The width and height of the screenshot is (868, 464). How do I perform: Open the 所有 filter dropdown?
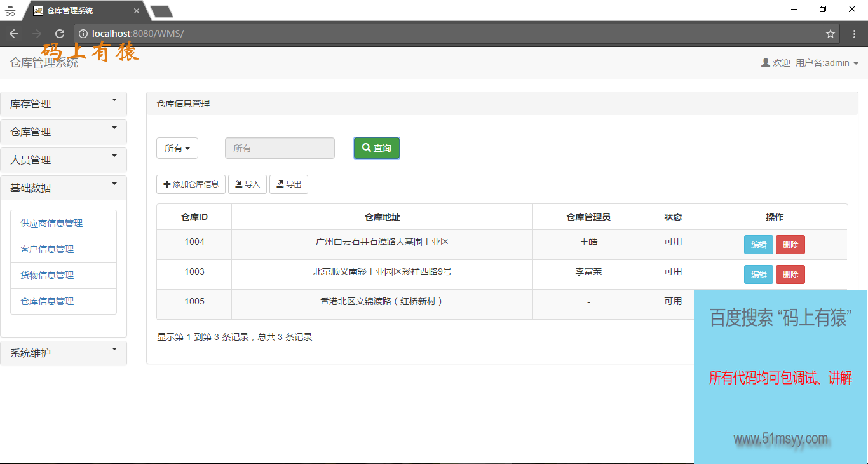pos(177,147)
